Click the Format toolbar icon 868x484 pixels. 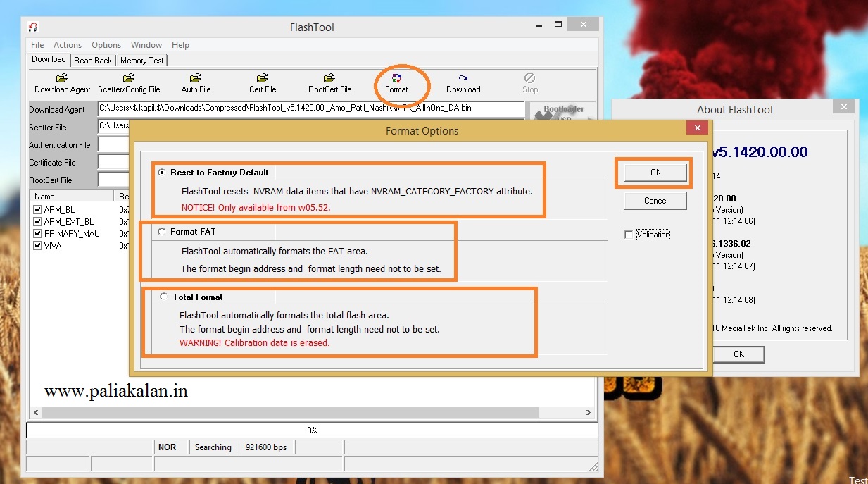pos(396,83)
